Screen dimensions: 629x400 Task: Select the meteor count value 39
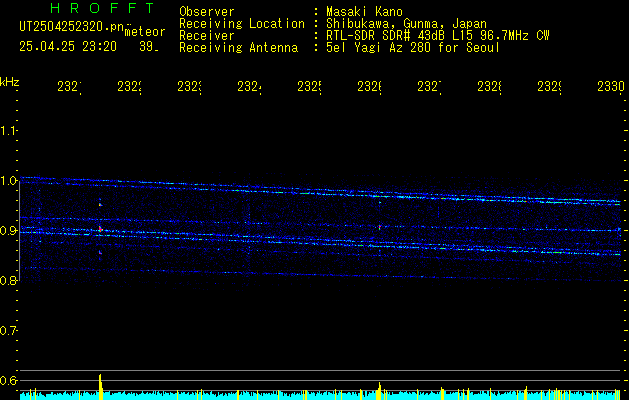pos(149,47)
